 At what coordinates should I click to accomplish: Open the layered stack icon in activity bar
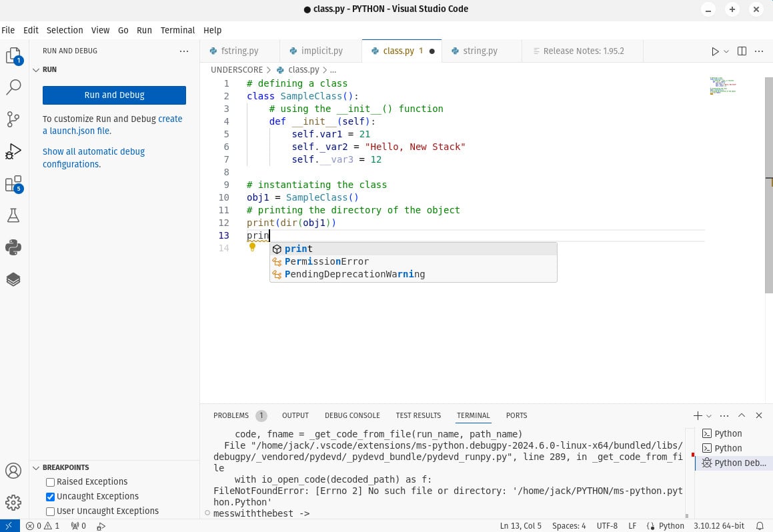[14, 279]
